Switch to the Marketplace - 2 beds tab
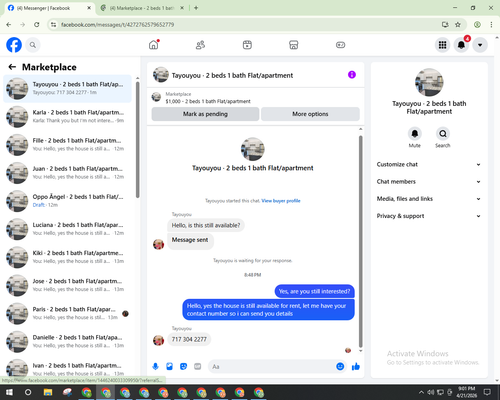This screenshot has height=400, width=500. point(142,8)
